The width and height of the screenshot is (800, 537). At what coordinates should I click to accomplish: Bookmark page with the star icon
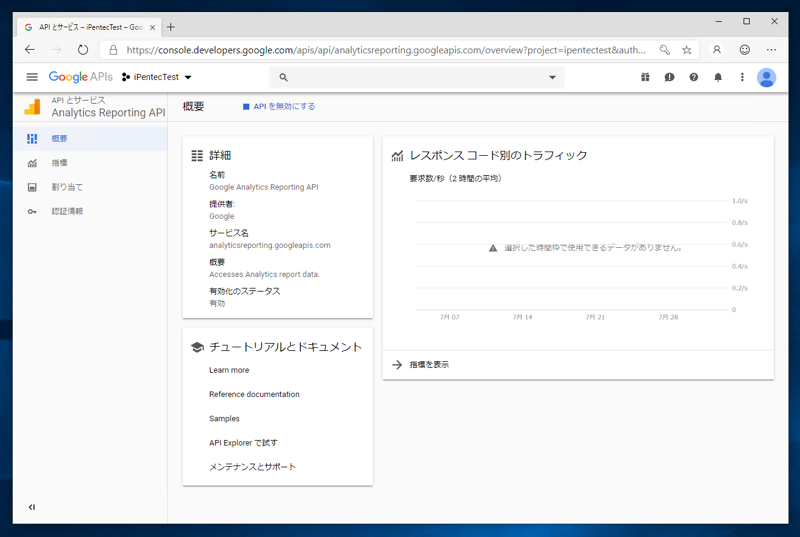[x=687, y=50]
